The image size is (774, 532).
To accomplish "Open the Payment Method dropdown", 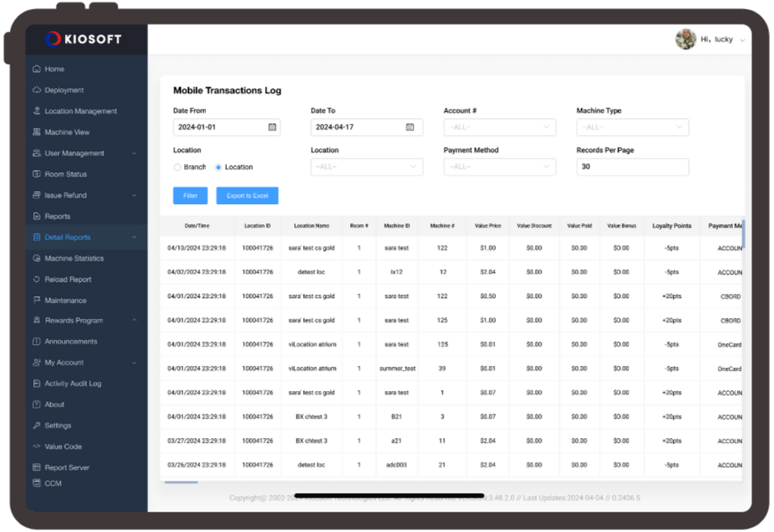I will pos(499,167).
